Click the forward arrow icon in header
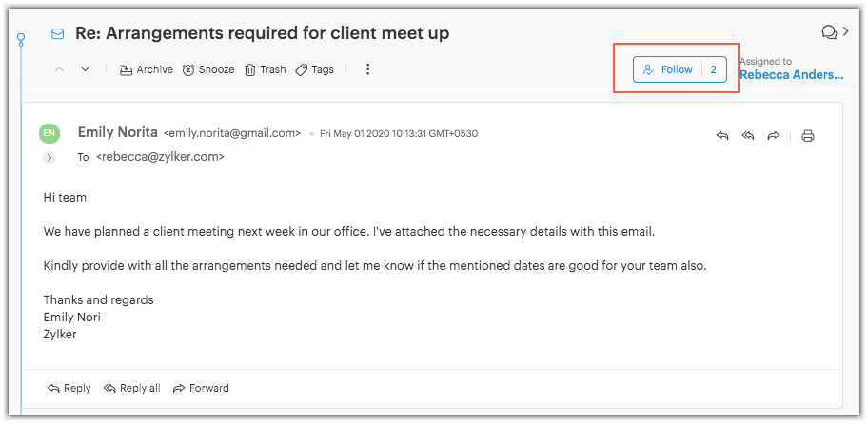Screen dimensions: 868x424 [774, 136]
